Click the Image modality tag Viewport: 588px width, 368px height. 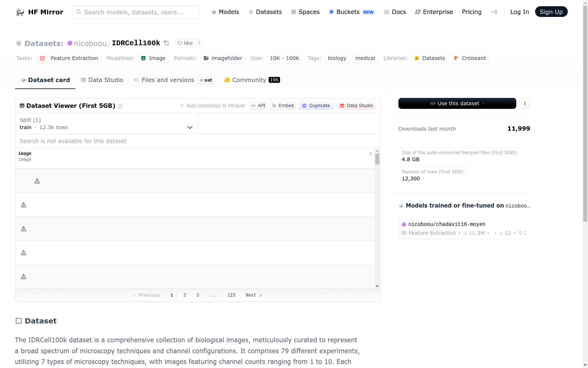click(153, 58)
